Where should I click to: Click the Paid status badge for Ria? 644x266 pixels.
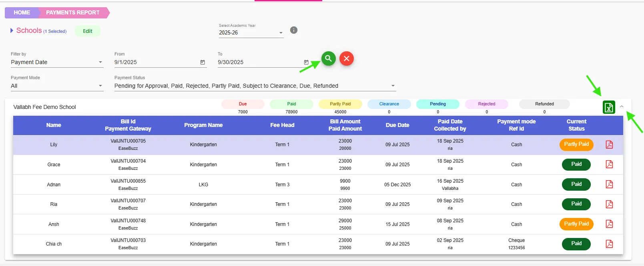coord(576,204)
